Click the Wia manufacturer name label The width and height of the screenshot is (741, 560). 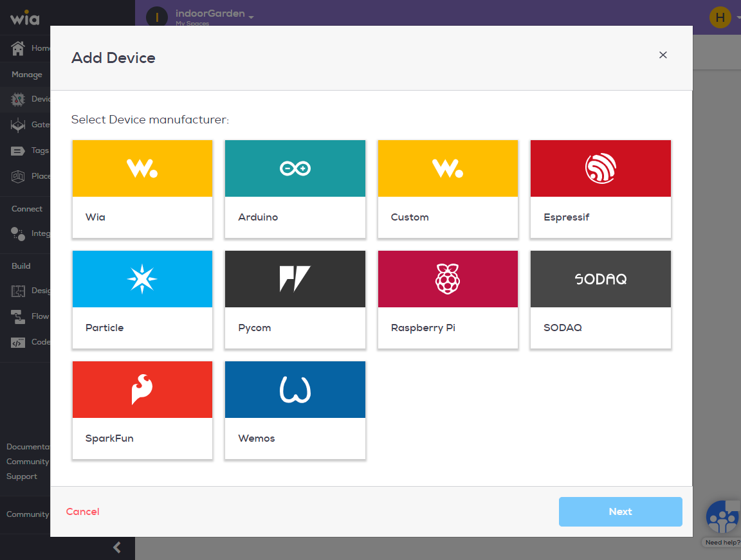pos(95,217)
